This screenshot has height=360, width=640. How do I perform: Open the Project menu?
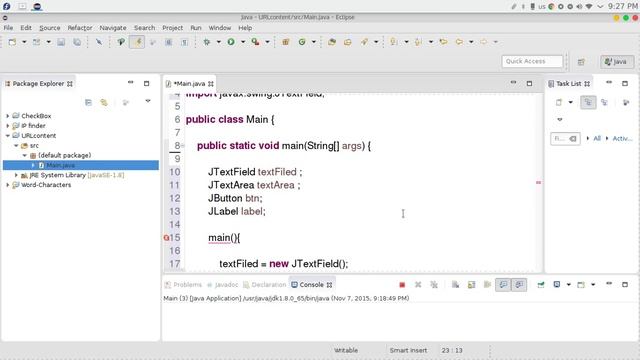tap(172, 28)
